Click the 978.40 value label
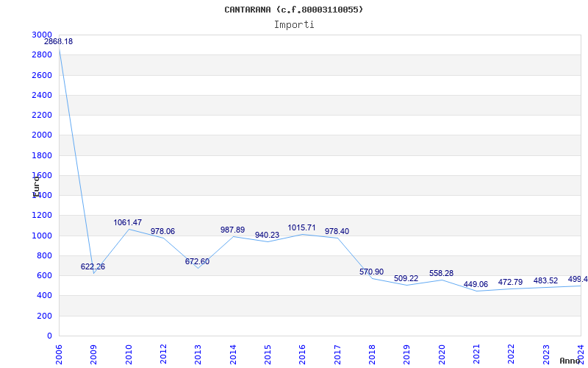This screenshot has height=368, width=588. coord(337,231)
